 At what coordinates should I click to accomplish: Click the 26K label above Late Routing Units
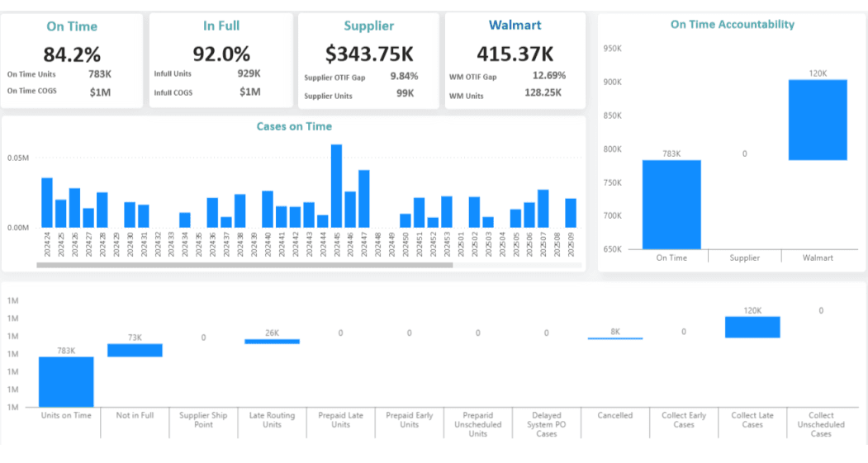point(272,333)
